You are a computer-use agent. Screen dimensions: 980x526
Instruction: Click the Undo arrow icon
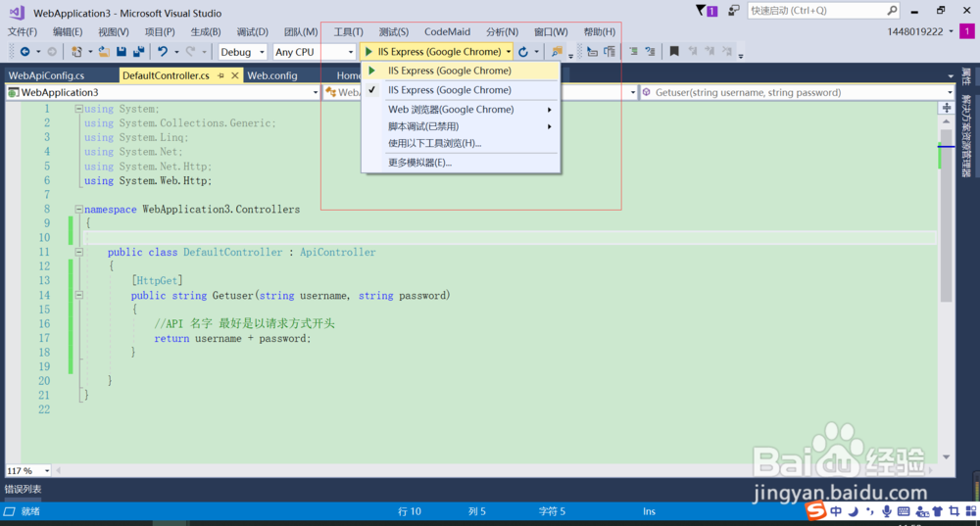[x=163, y=52]
